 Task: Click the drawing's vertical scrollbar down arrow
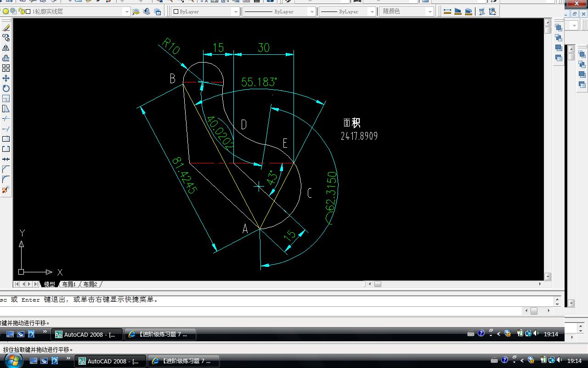548,276
